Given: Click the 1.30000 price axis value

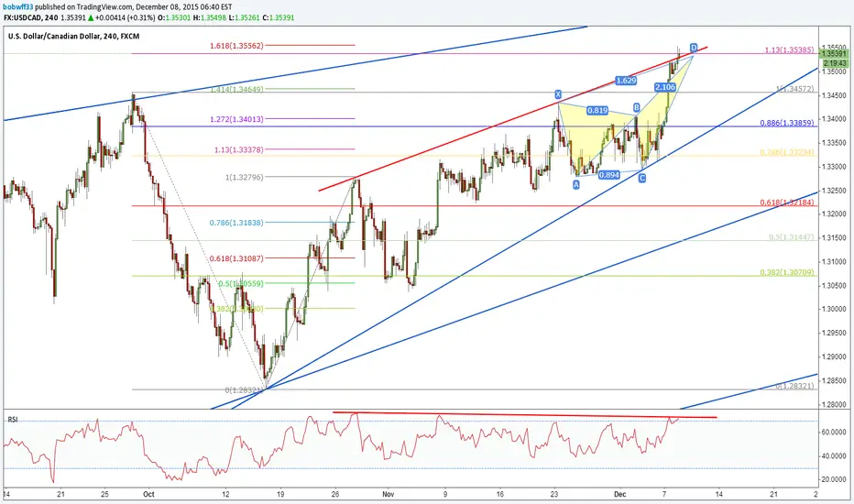Looking at the screenshot, I should (835, 310).
